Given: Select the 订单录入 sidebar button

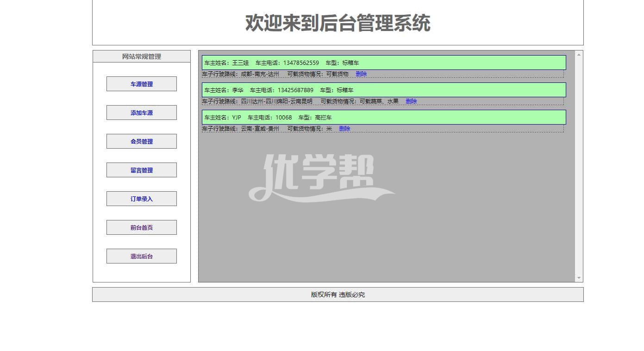Looking at the screenshot, I should [141, 199].
